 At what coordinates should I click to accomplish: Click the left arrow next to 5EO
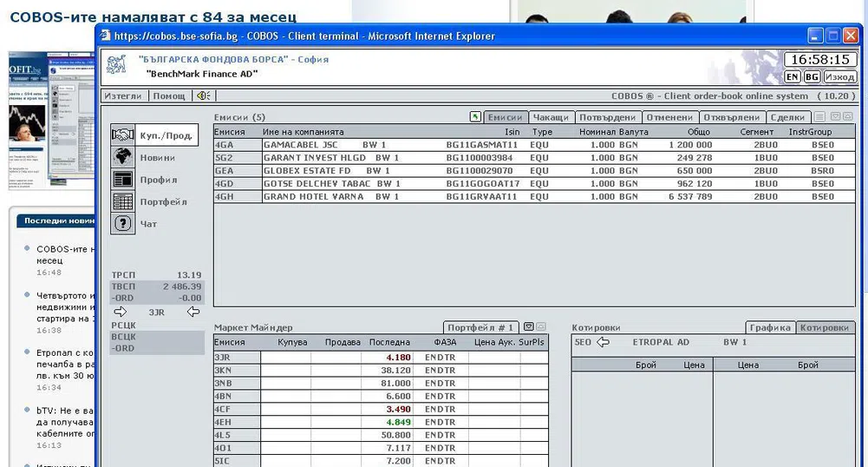603,342
